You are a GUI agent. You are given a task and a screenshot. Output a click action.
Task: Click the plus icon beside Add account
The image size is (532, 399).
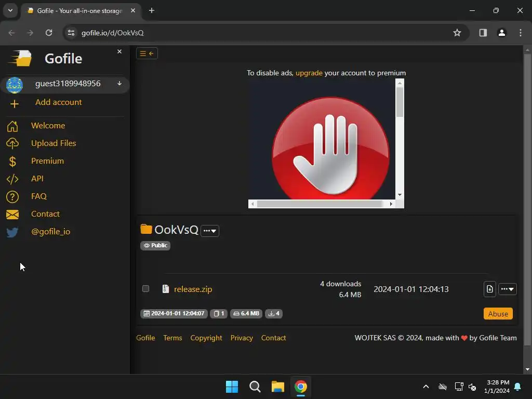14,104
